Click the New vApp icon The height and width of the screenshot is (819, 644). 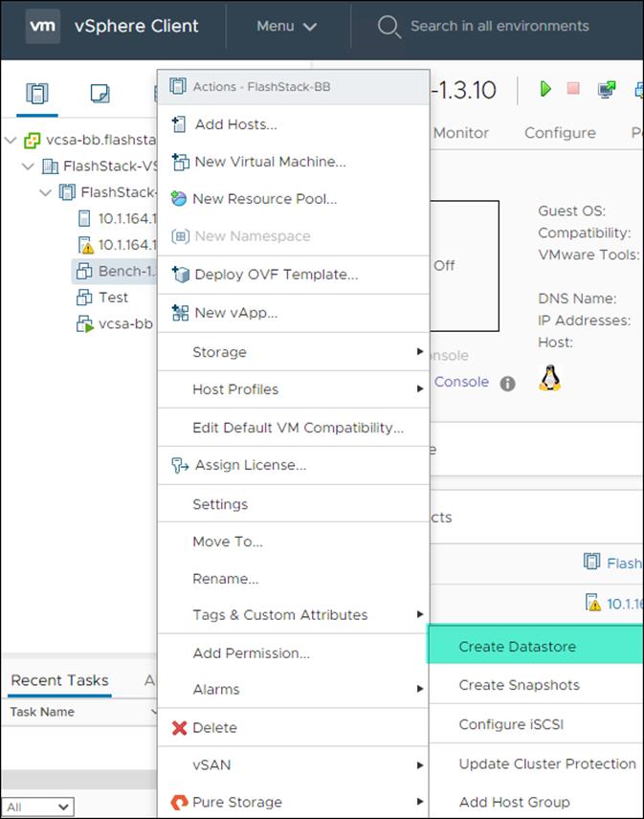[x=180, y=312]
